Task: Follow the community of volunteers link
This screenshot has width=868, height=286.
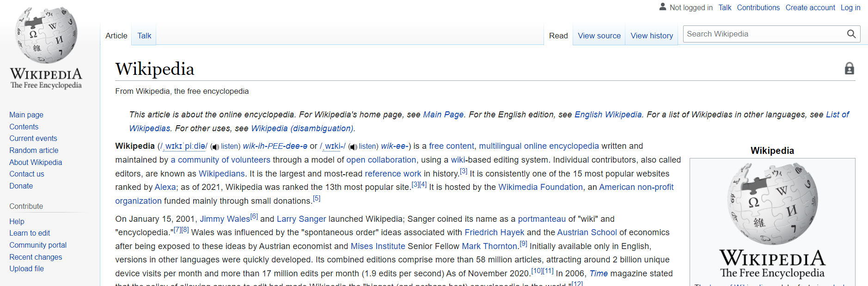Action: (x=220, y=160)
